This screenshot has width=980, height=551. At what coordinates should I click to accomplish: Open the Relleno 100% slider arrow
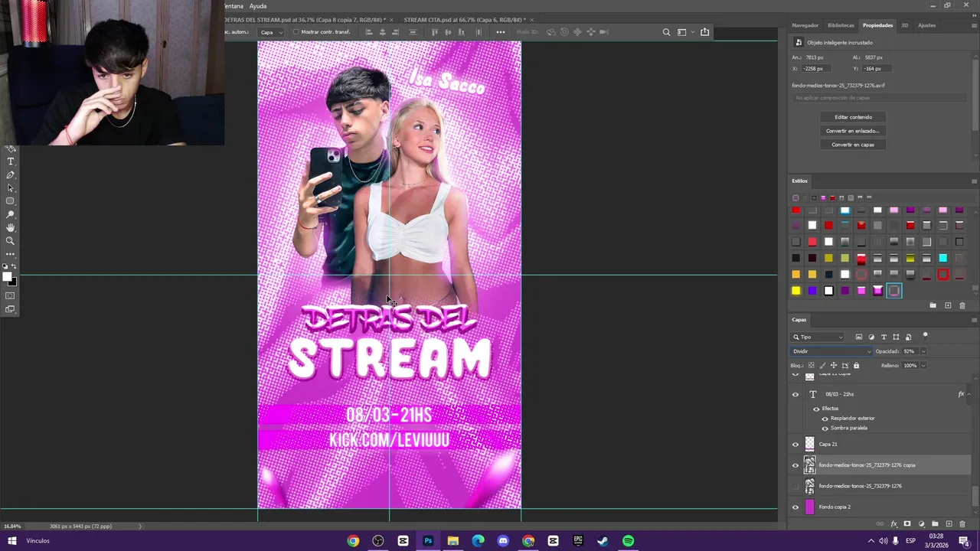923,366
